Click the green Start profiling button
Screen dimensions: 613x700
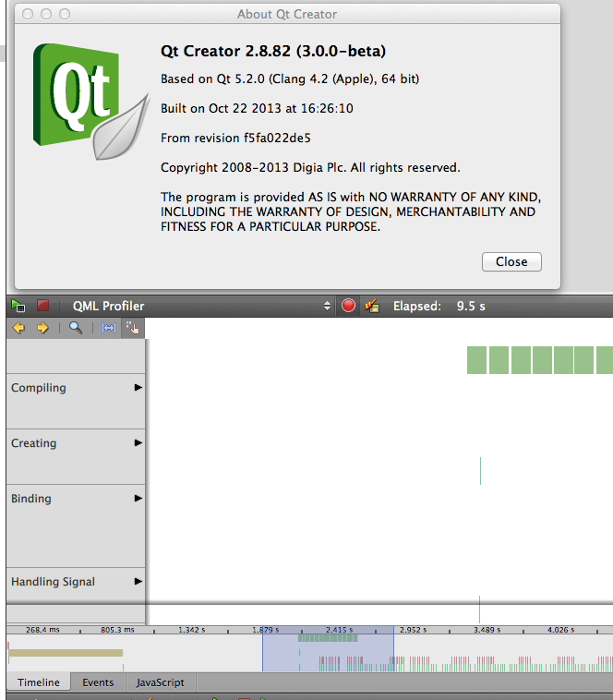coord(18,306)
